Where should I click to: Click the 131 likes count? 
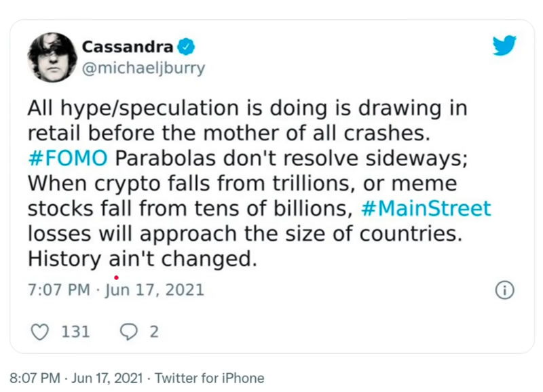(75, 332)
